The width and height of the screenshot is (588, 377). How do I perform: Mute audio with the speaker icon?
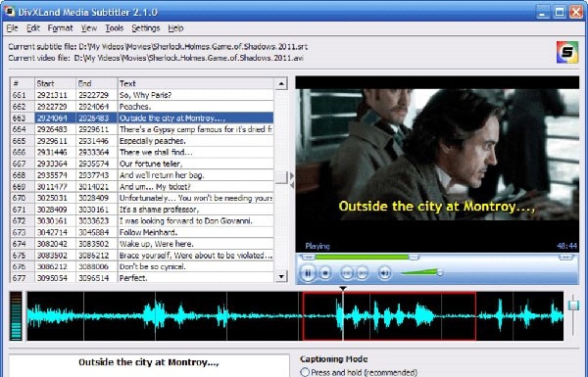pyautogui.click(x=384, y=273)
